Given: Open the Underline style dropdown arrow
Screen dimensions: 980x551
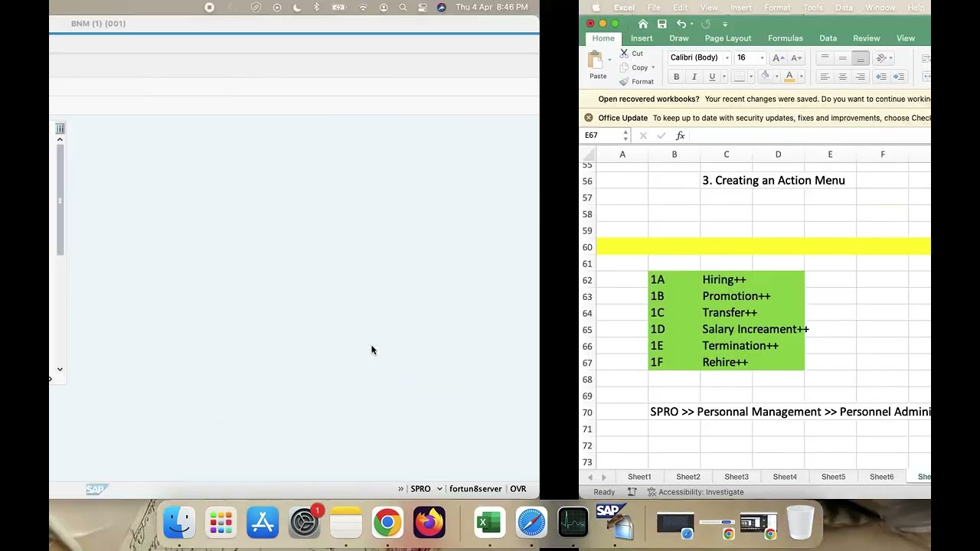Looking at the screenshot, I should [x=724, y=77].
